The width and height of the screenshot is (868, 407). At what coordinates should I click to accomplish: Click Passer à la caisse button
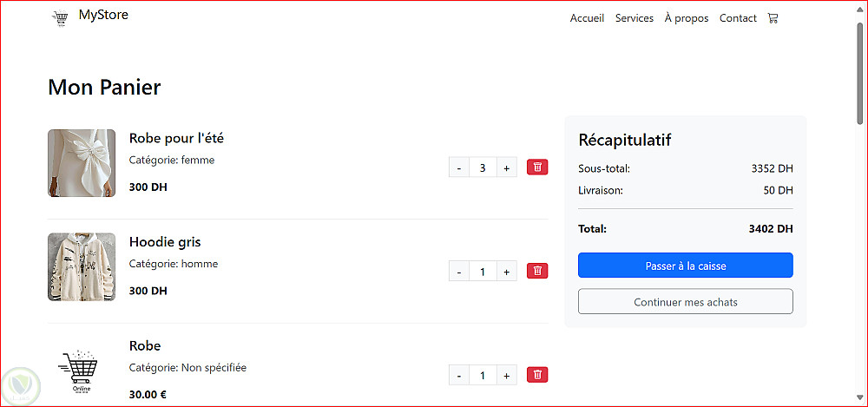[685, 266]
